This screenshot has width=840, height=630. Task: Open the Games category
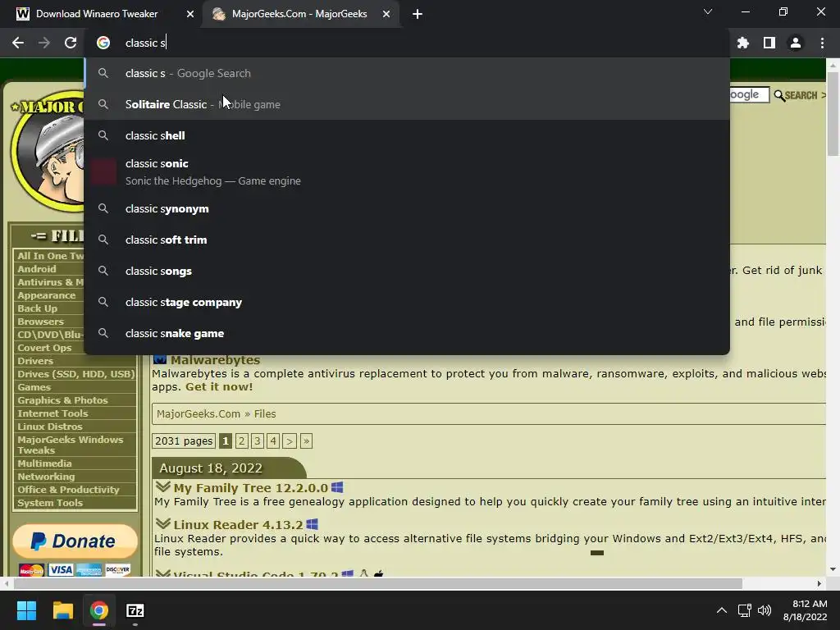(x=34, y=387)
